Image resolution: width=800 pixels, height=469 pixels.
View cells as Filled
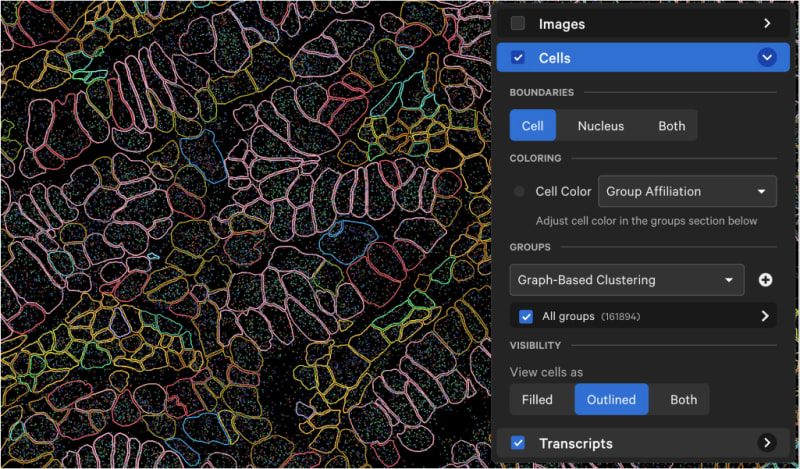click(537, 399)
